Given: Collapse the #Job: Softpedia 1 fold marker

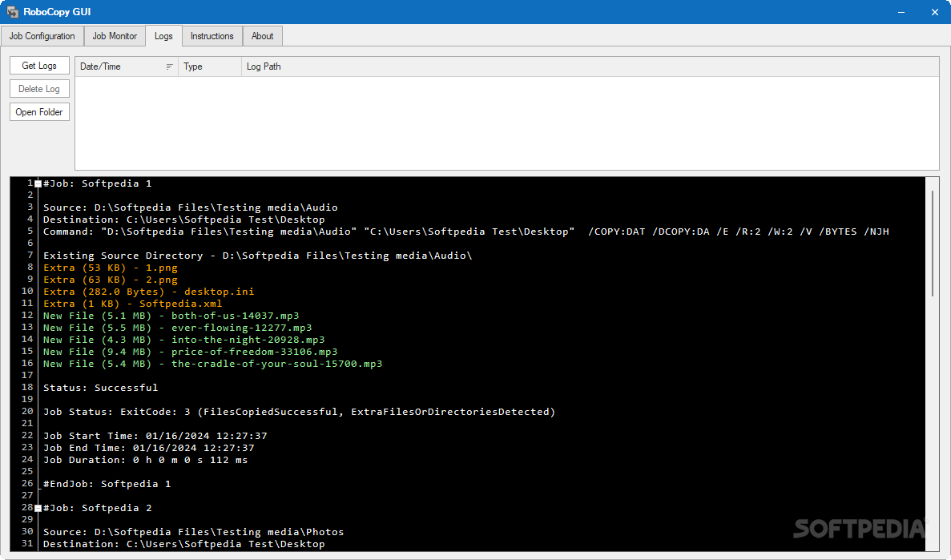Looking at the screenshot, I should [x=38, y=183].
